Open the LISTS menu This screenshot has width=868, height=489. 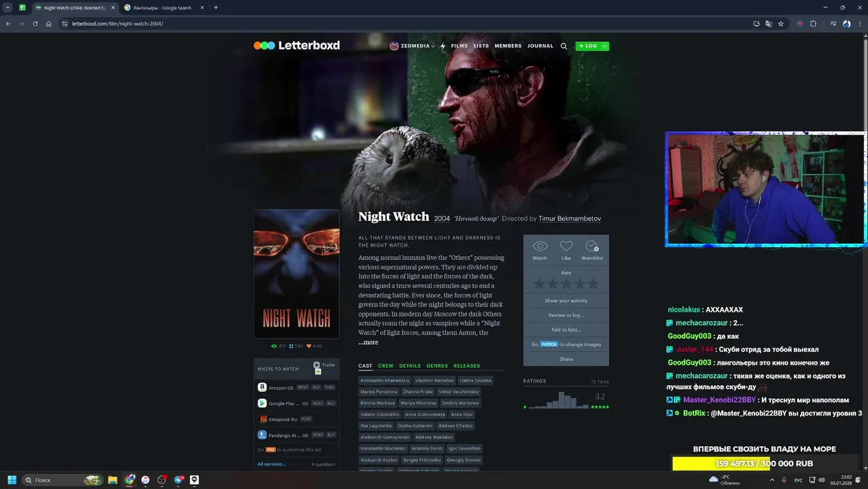coord(481,46)
